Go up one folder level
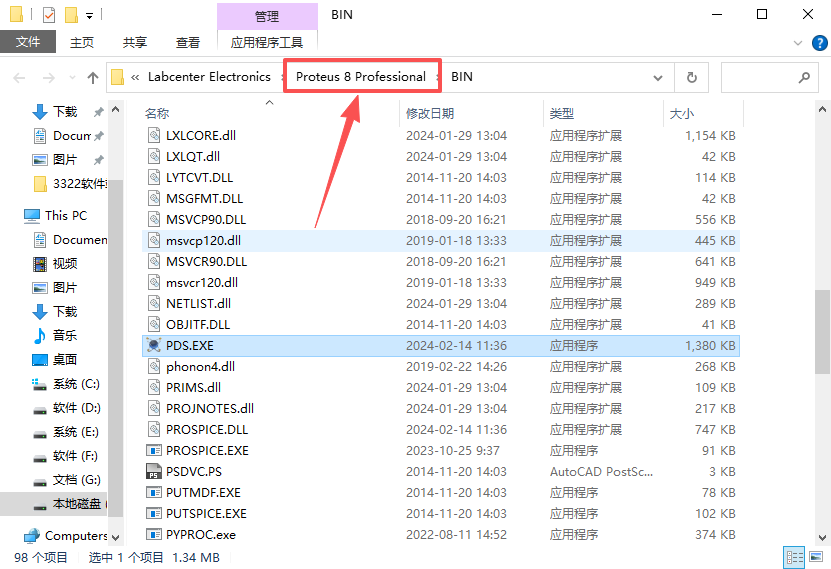 (93, 77)
